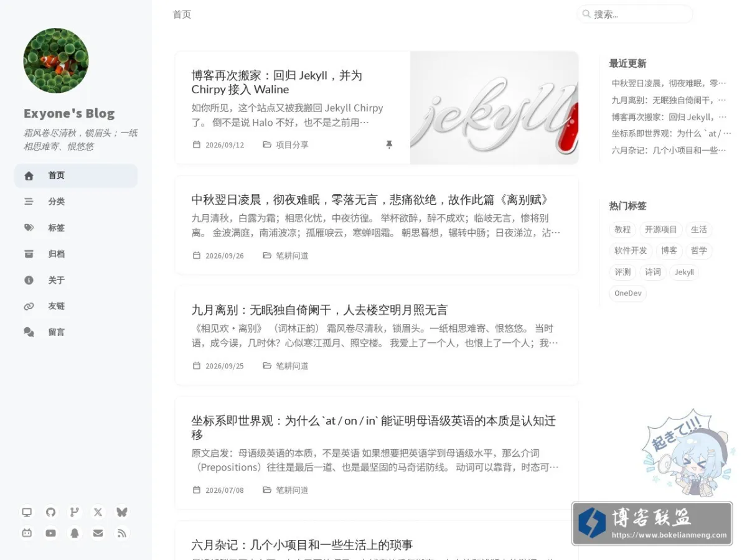This screenshot has width=747, height=560.
Task: Open post 九月离别：无眠独自倚阑干
Action: [319, 310]
